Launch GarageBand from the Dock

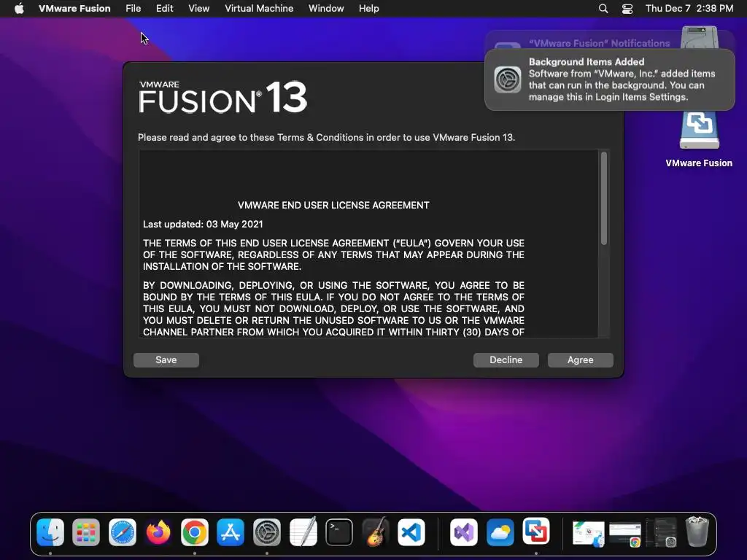[x=376, y=532]
